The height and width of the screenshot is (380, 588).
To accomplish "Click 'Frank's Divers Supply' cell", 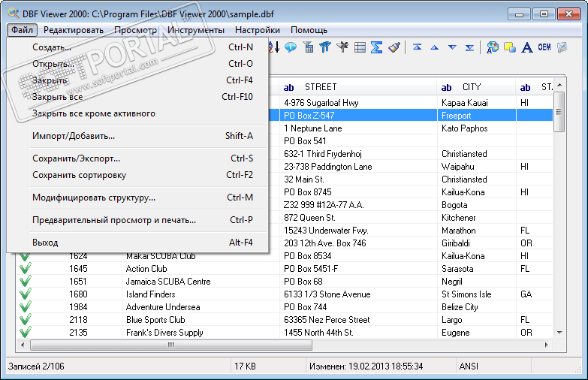I will [x=201, y=333].
